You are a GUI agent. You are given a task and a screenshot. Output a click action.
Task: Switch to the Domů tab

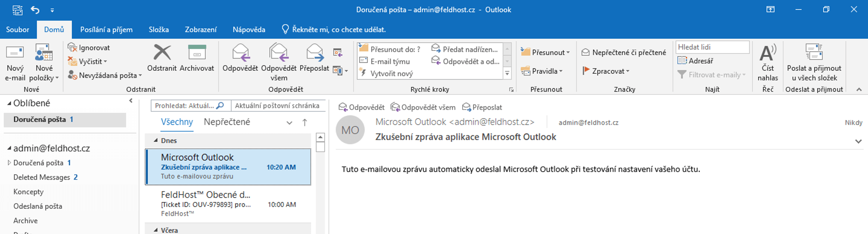pos(54,30)
